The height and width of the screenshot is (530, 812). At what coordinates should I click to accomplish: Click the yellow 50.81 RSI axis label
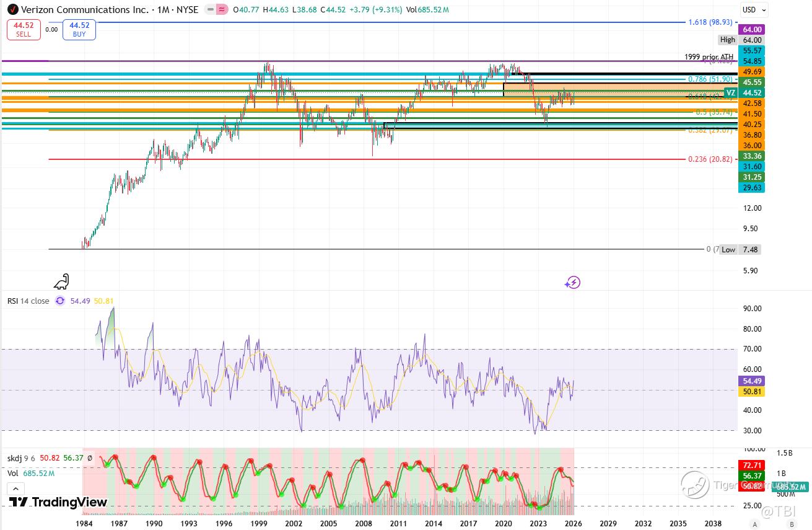point(752,392)
